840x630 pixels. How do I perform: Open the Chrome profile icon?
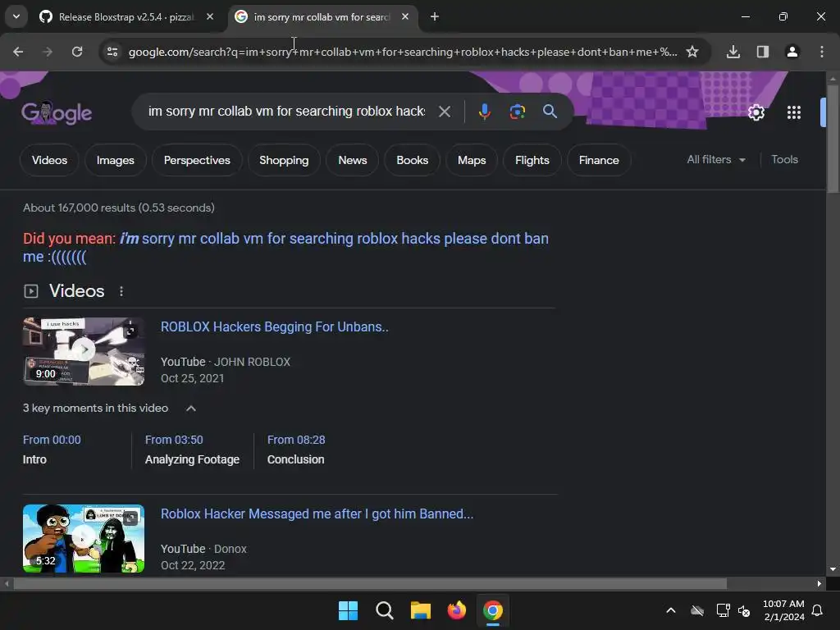792,52
